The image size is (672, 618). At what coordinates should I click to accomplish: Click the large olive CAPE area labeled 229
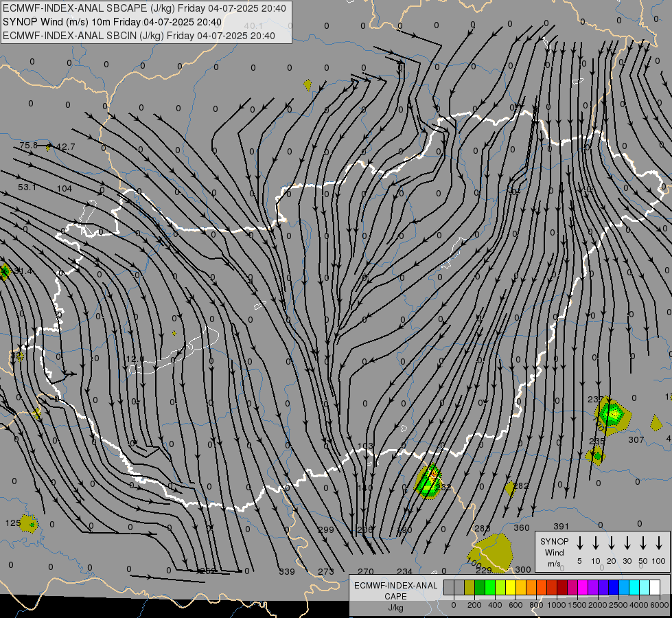[491, 552]
